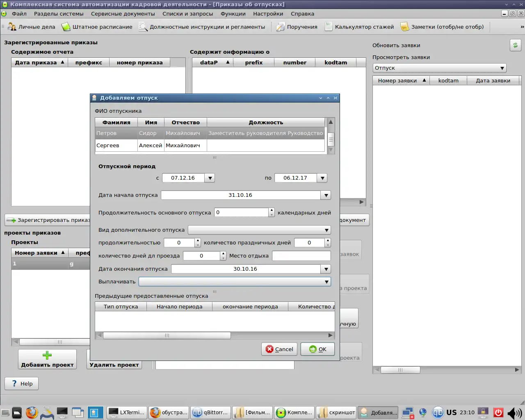Shade the Добавляем отпуск dialog title bar
This screenshot has width=525, height=420.
point(321,98)
